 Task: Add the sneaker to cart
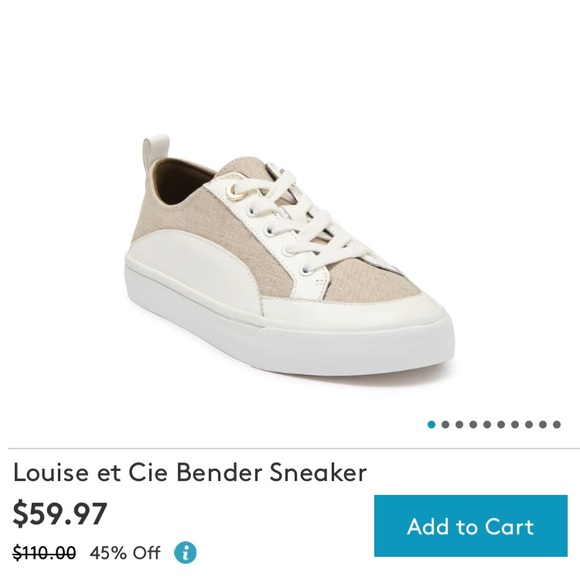471,526
